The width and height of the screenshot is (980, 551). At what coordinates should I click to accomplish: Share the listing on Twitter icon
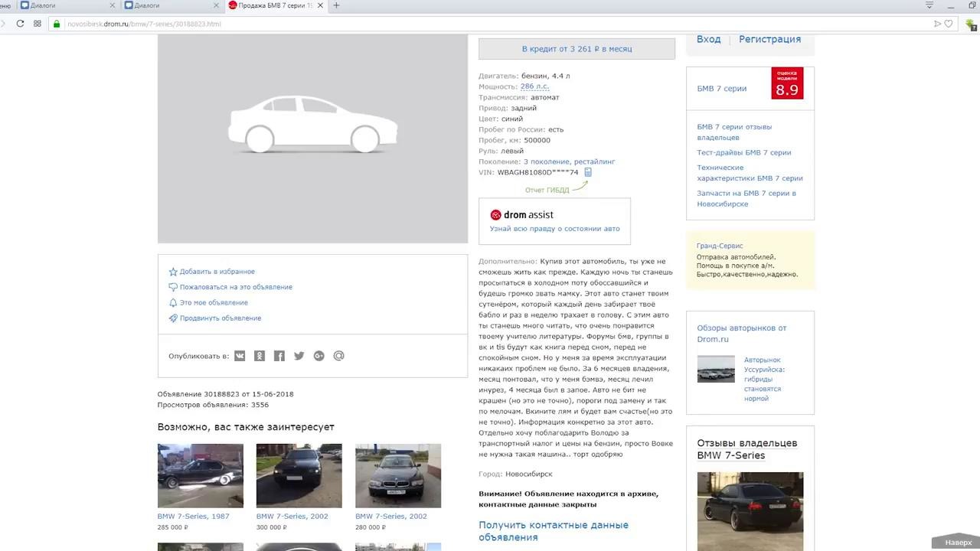point(299,356)
